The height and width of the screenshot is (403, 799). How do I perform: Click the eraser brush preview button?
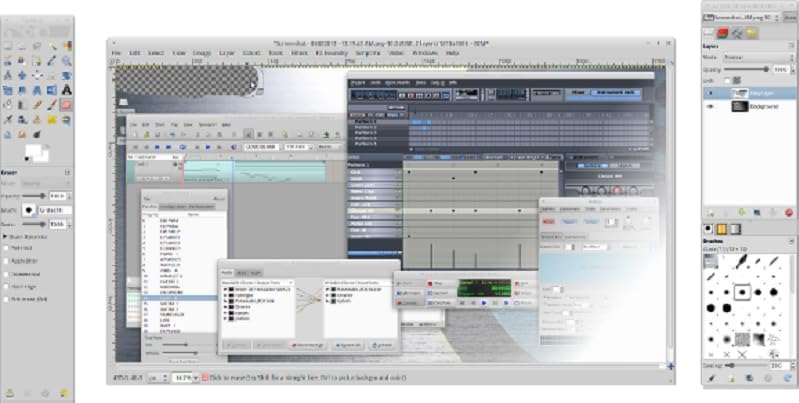(x=29, y=210)
